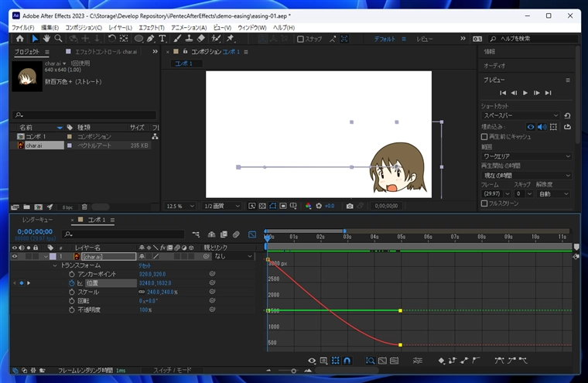Select the Type text tool

tap(162, 38)
